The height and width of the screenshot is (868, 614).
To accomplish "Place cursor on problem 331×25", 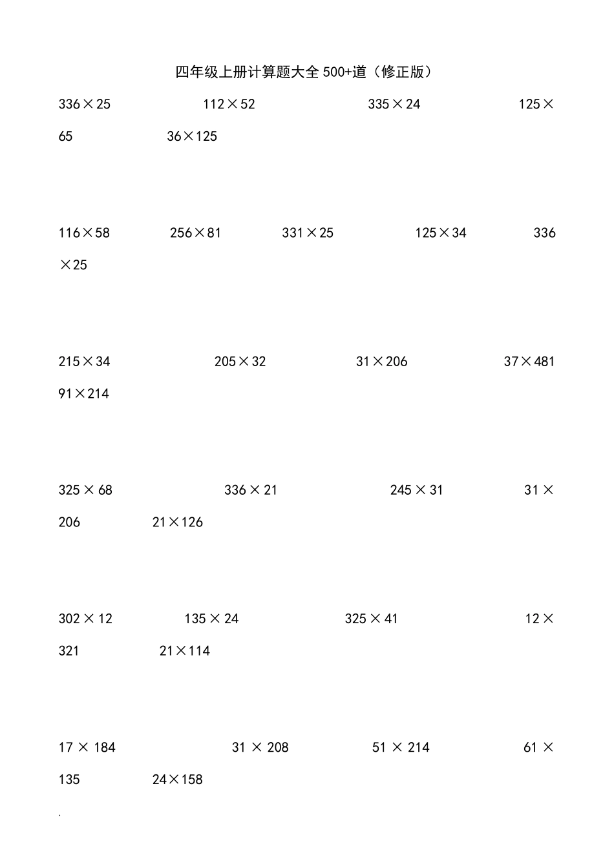I will tap(308, 233).
